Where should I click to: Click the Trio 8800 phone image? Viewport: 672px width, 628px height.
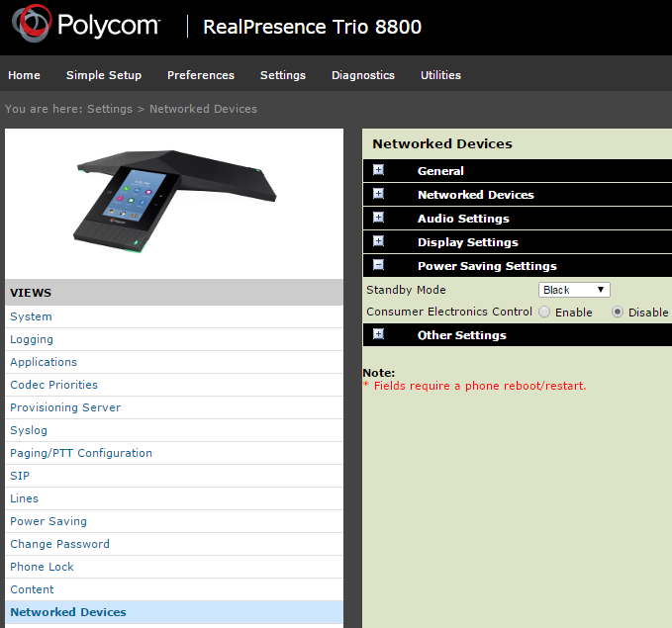(175, 201)
